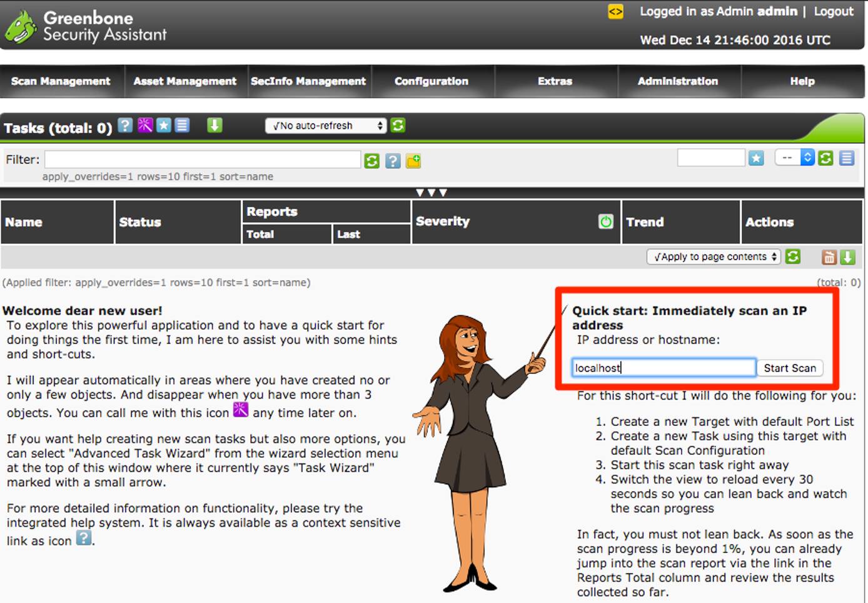The height and width of the screenshot is (603, 868).
Task: Open the Greenbone dragon logo
Action: point(21,24)
